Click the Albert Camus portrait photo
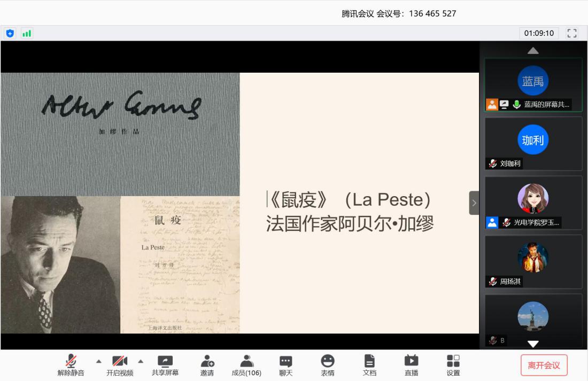 pos(60,265)
